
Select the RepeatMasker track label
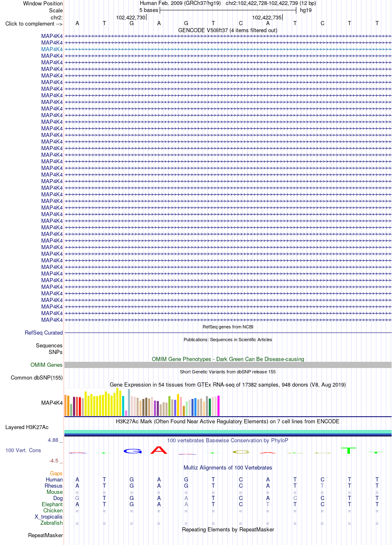pos(45,535)
